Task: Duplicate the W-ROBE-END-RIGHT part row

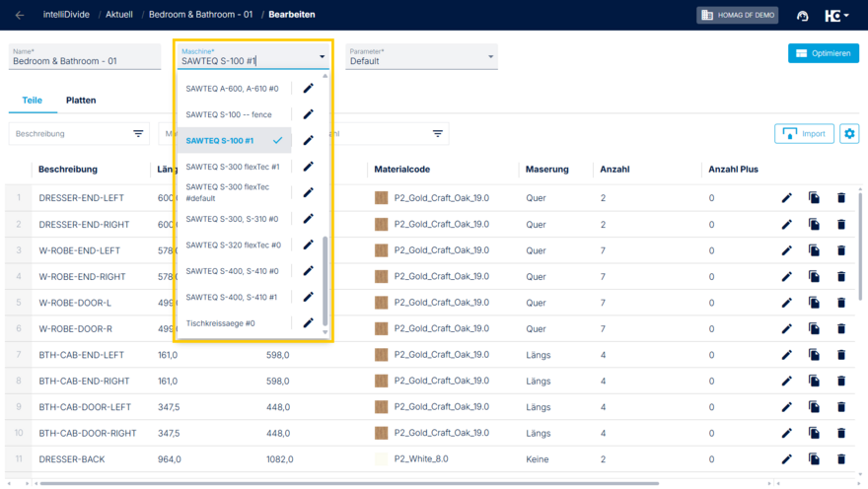Action: [x=814, y=277]
